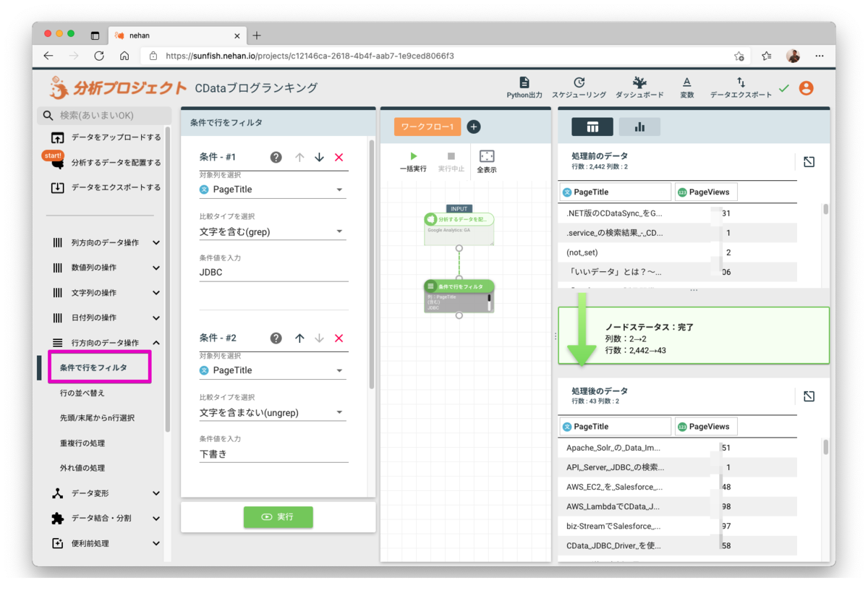Click the 実行中止 stop icon
Viewport: 868px width, 609px height.
[451, 156]
